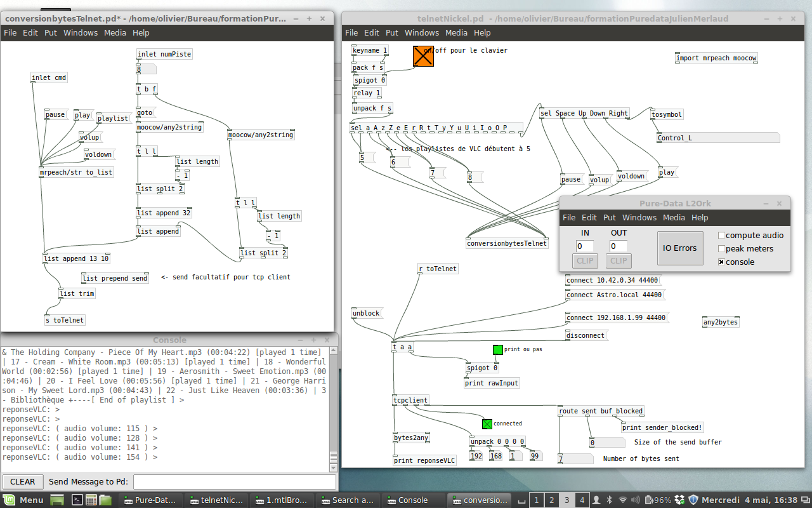Focus the Send Message to Pd field
This screenshot has width=812, height=508.
(x=234, y=481)
